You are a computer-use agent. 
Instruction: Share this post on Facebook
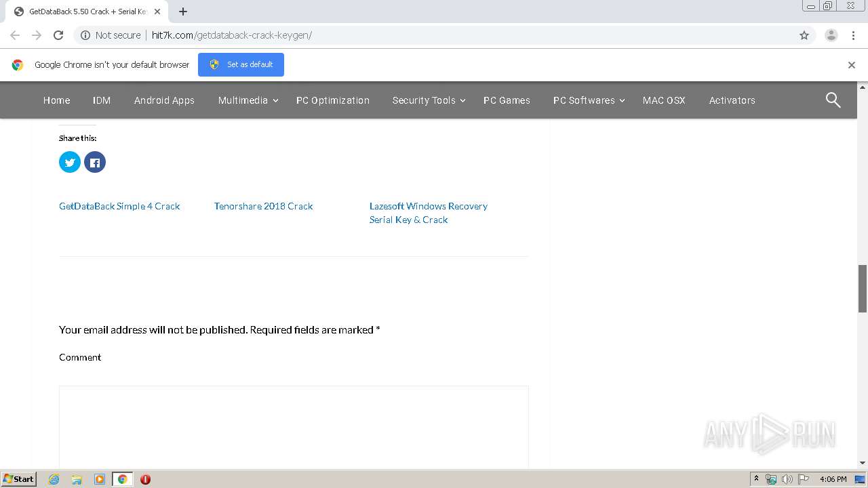95,162
